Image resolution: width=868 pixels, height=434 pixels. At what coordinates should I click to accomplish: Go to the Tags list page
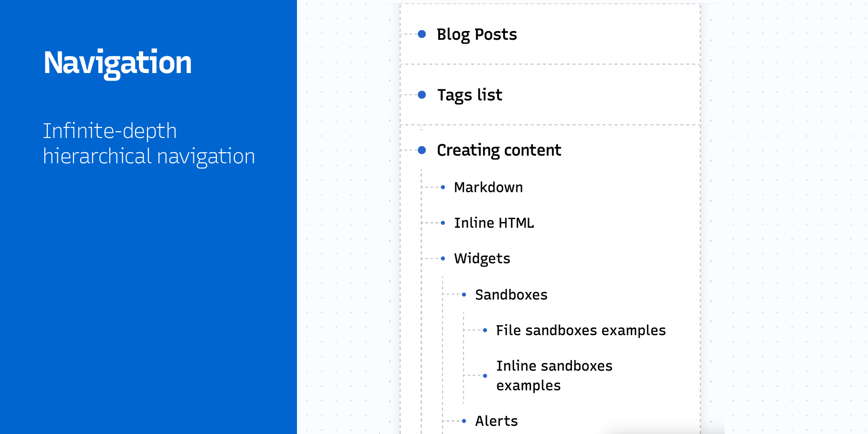click(469, 95)
